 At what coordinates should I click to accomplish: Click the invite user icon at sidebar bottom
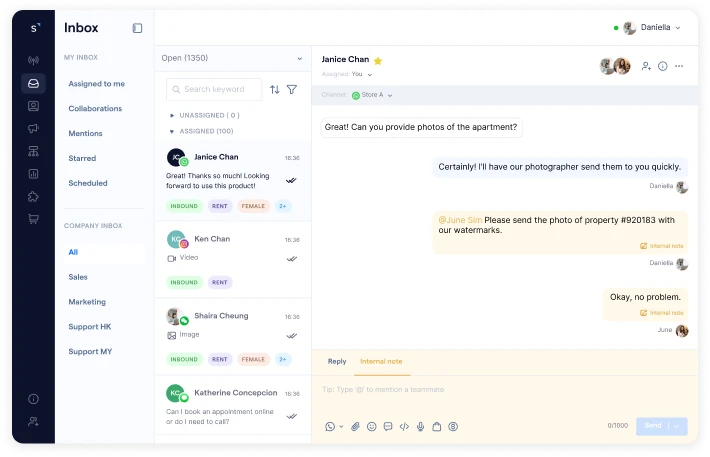point(33,422)
